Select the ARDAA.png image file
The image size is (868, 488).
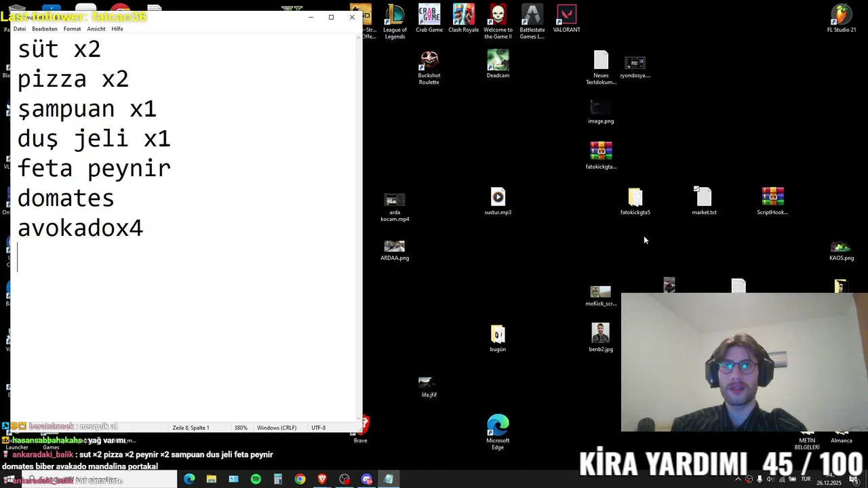(x=395, y=250)
